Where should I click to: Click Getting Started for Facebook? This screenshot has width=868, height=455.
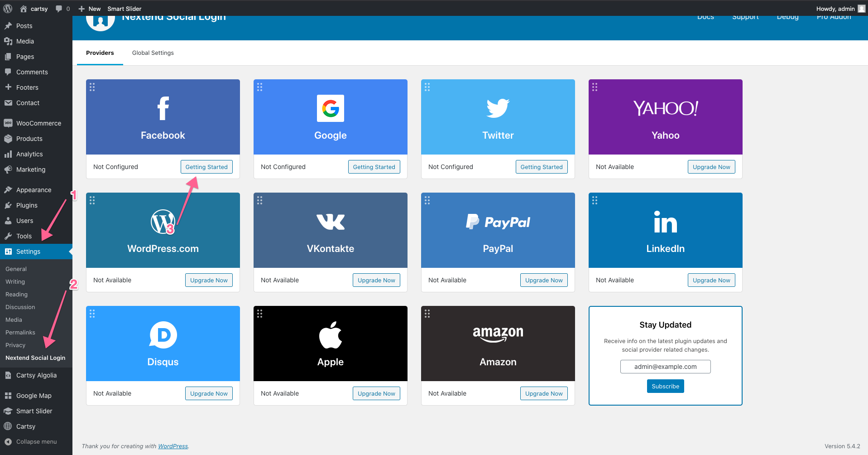[206, 167]
